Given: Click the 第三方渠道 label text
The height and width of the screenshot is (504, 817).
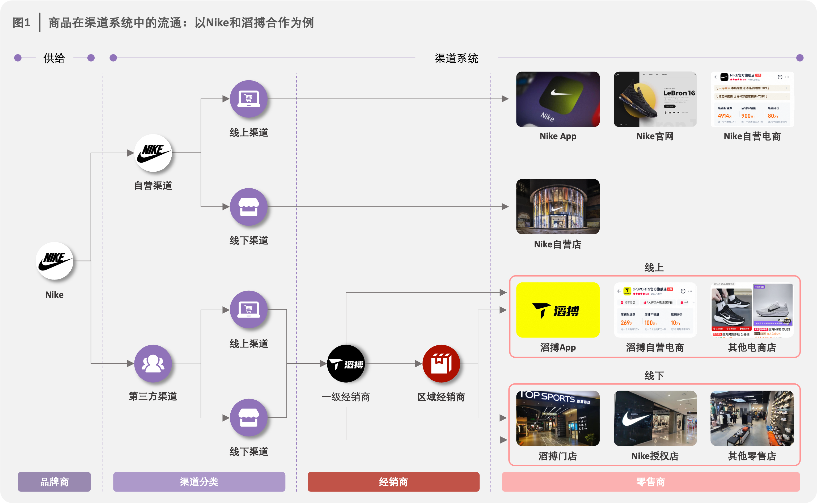Looking at the screenshot, I should 153,396.
